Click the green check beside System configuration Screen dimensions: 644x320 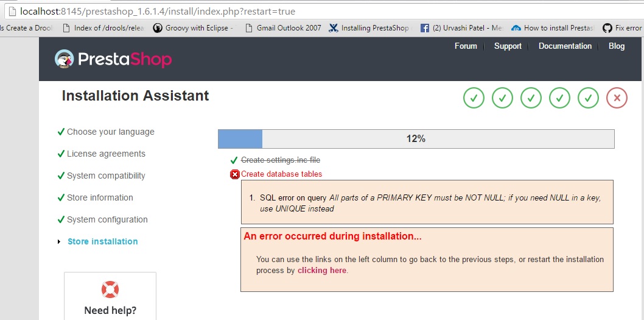click(61, 219)
